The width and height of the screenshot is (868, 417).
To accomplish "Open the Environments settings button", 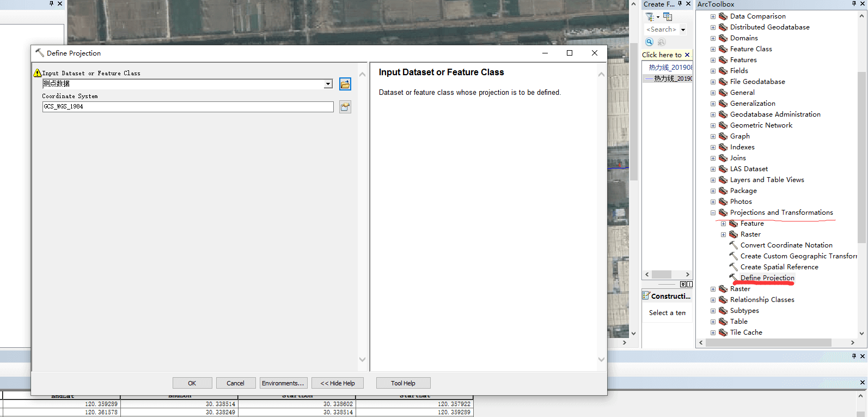I will pos(283,383).
